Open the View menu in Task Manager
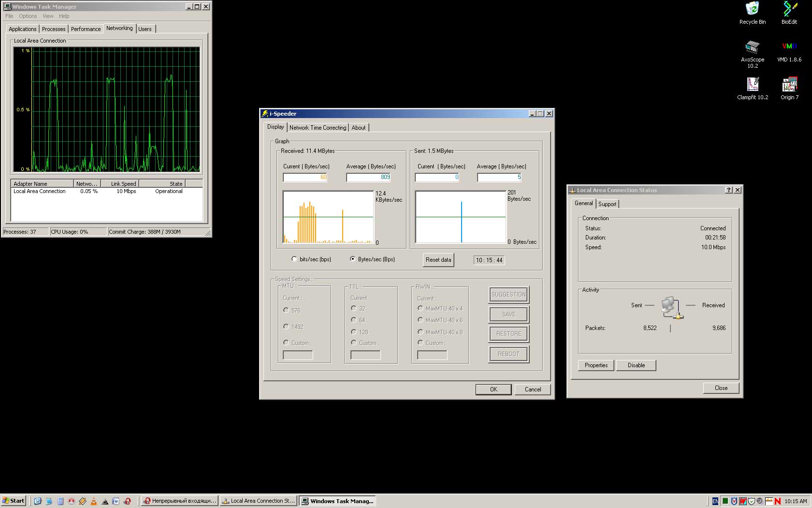The height and width of the screenshot is (508, 812). coord(48,16)
